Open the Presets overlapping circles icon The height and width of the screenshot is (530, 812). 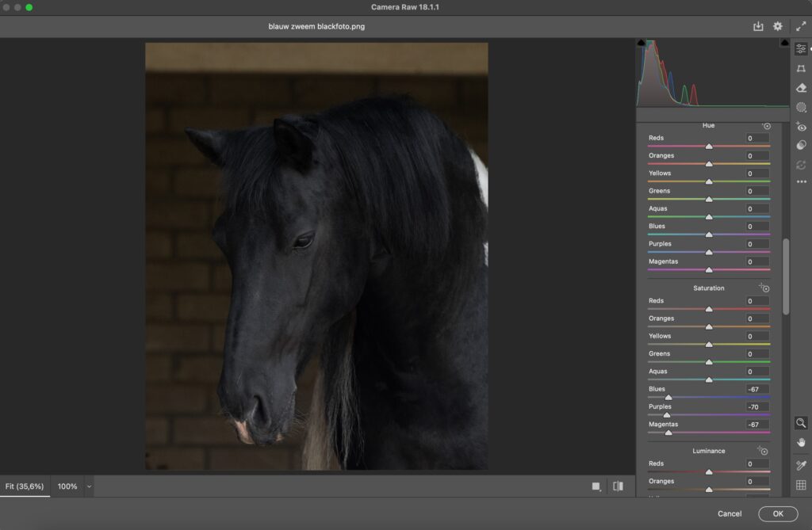click(x=801, y=145)
